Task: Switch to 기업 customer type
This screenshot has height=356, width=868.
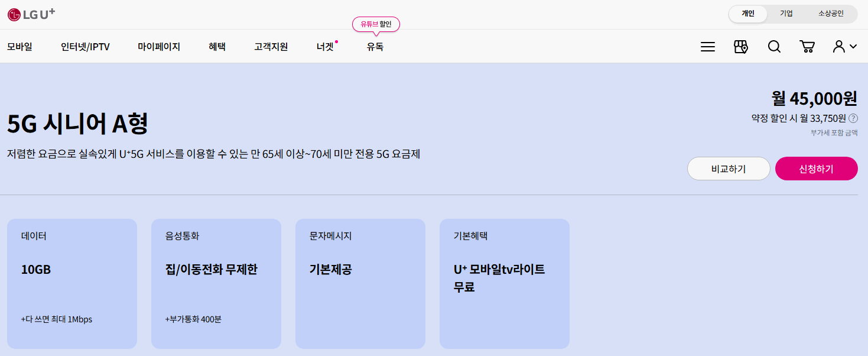Action: click(x=786, y=14)
